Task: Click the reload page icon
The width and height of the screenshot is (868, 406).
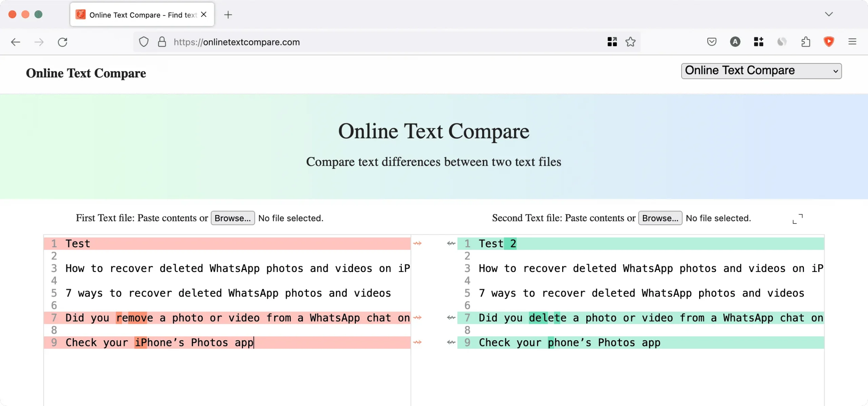Action: pos(63,42)
